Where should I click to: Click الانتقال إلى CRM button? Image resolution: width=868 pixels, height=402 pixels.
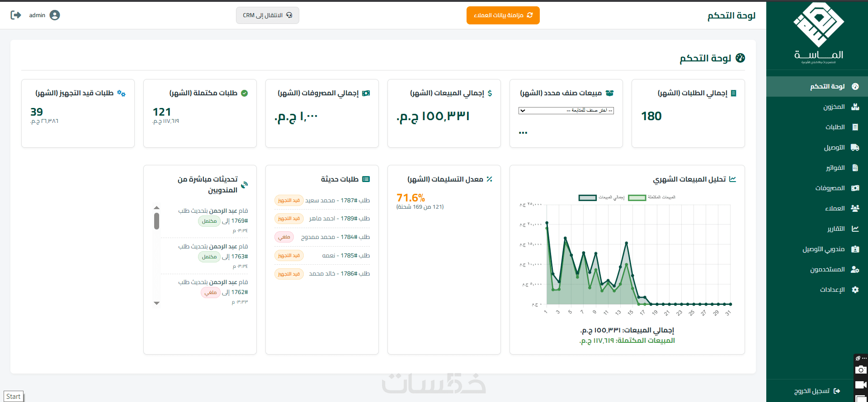pos(268,15)
